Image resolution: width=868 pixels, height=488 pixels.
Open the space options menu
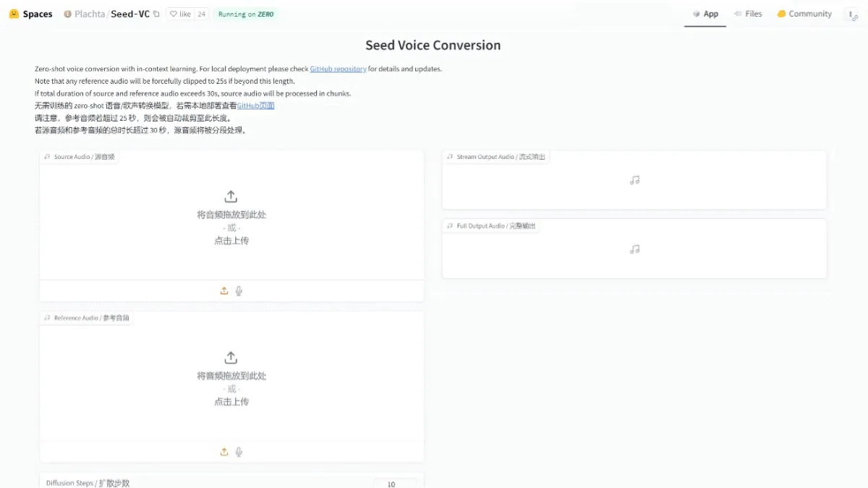(851, 14)
